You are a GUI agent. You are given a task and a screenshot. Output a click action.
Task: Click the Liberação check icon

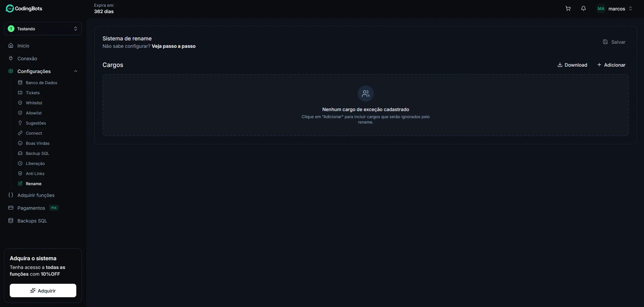click(20, 163)
